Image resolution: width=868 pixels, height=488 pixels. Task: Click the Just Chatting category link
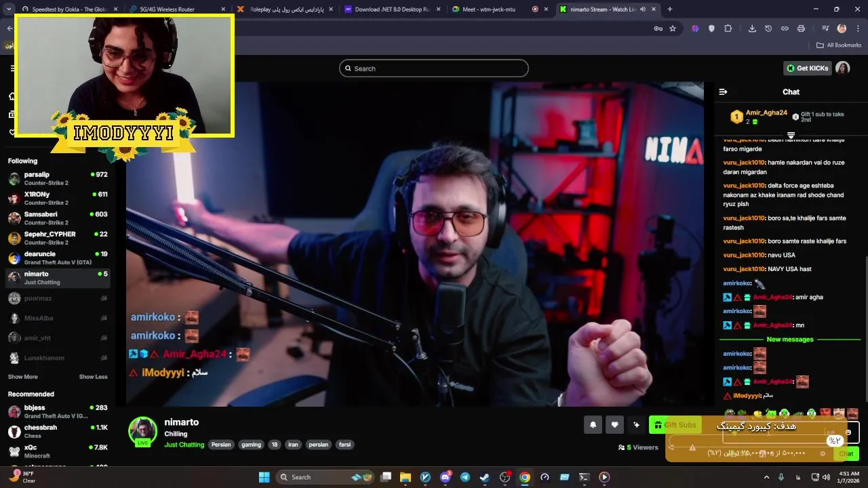(x=184, y=445)
